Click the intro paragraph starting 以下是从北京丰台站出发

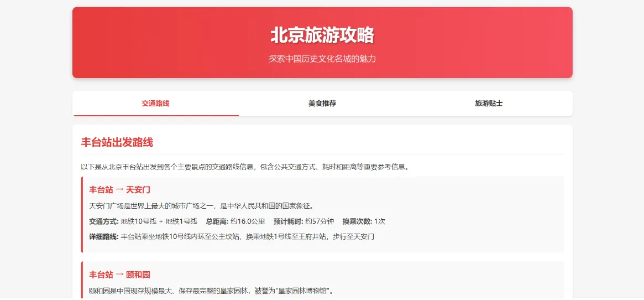tap(245, 167)
